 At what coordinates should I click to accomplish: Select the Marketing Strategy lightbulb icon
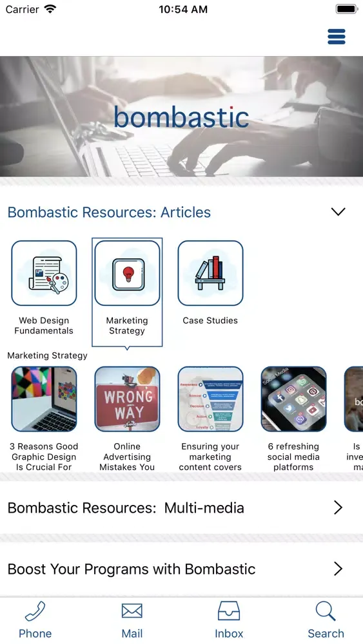[127, 273]
